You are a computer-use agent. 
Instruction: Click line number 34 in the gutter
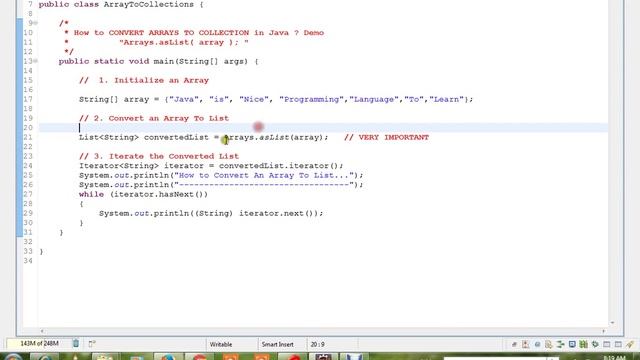[28, 261]
